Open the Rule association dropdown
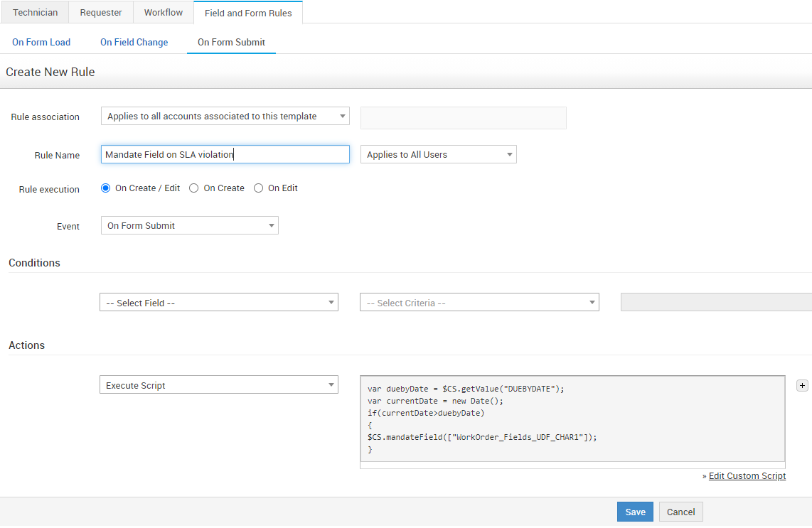812x528 pixels. pyautogui.click(x=225, y=117)
